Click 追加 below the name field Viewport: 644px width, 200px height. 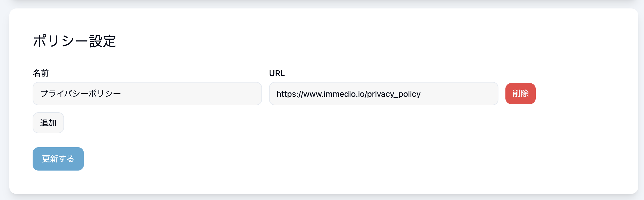(48, 123)
